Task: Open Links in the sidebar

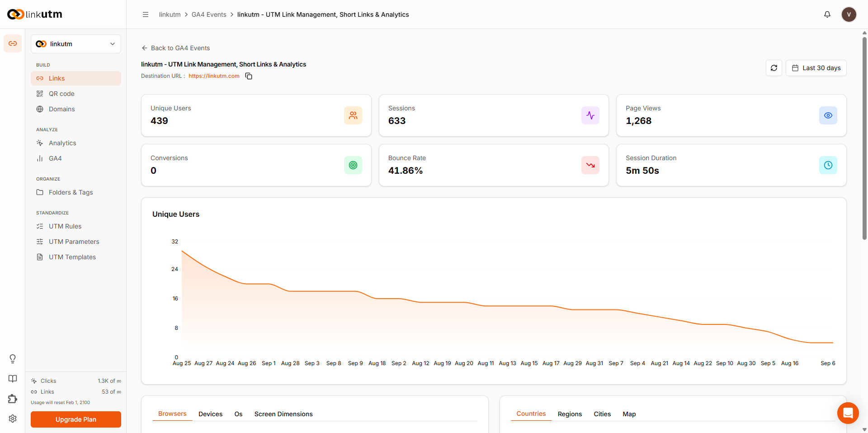Action: (x=76, y=78)
